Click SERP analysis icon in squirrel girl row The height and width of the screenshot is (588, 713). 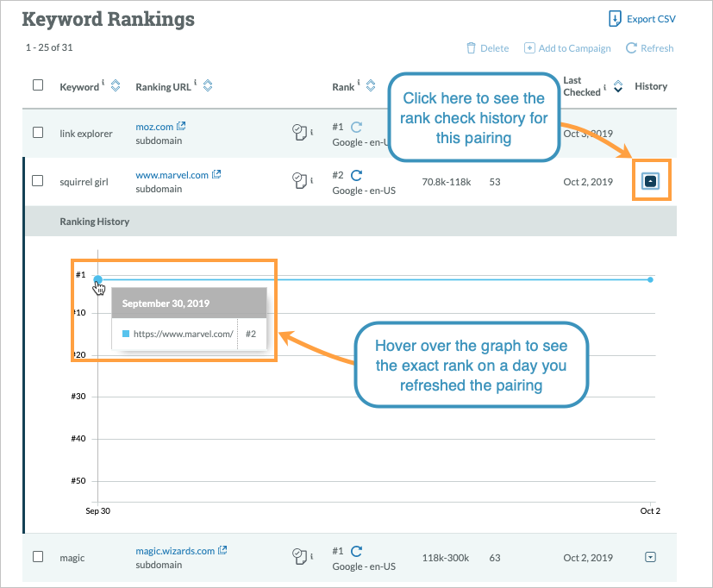pyautogui.click(x=299, y=180)
